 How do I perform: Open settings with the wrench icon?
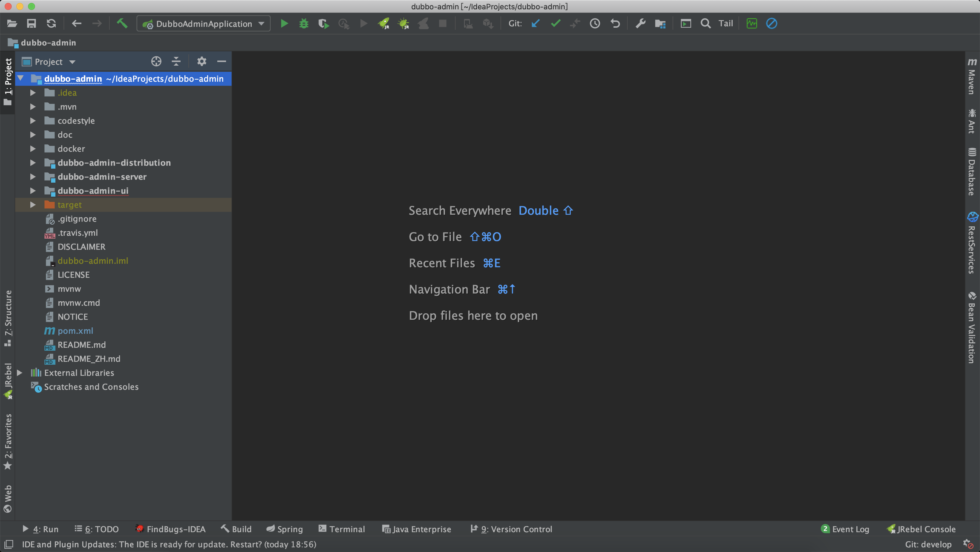tap(641, 24)
